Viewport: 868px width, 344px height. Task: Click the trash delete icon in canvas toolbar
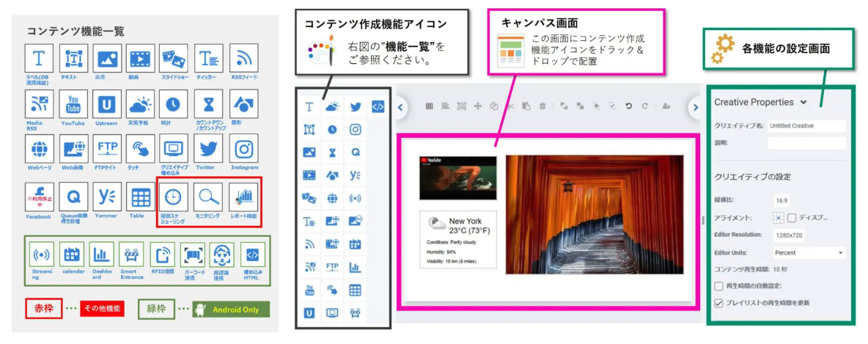[542, 106]
